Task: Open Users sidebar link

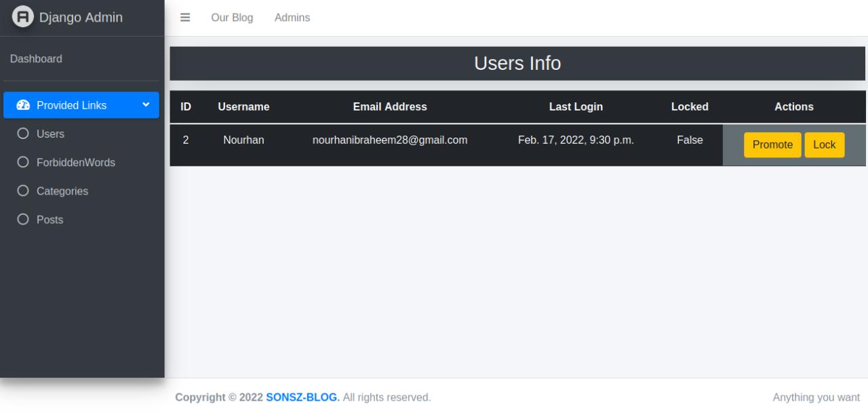Action: click(81, 134)
